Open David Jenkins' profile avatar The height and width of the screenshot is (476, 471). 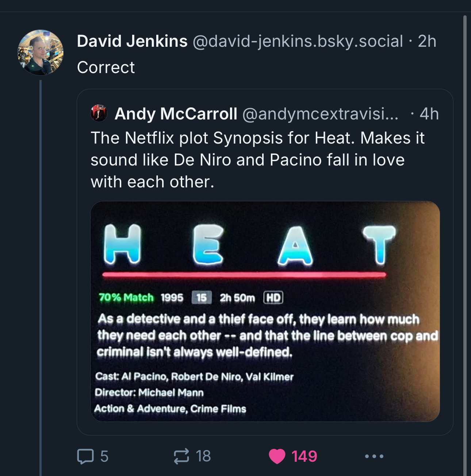coord(41,53)
